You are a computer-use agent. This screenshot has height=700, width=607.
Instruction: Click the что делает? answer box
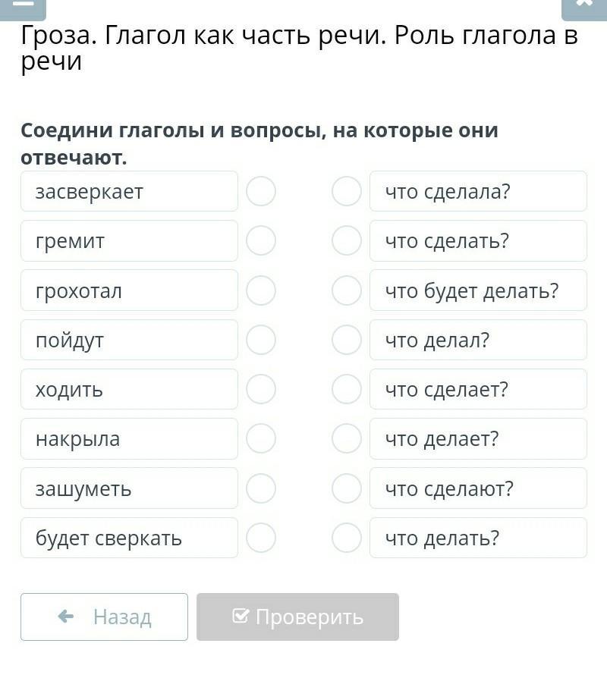[478, 439]
